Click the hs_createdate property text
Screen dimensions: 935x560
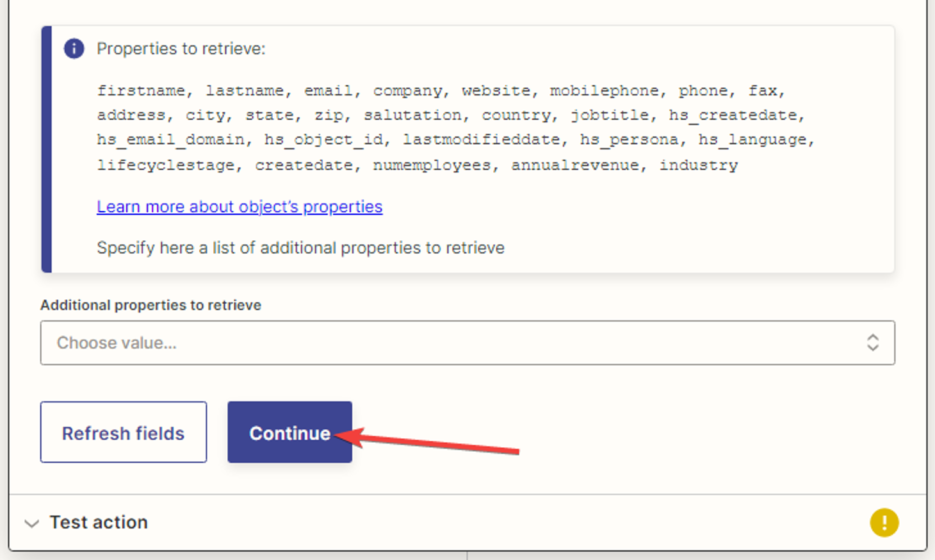coord(735,115)
